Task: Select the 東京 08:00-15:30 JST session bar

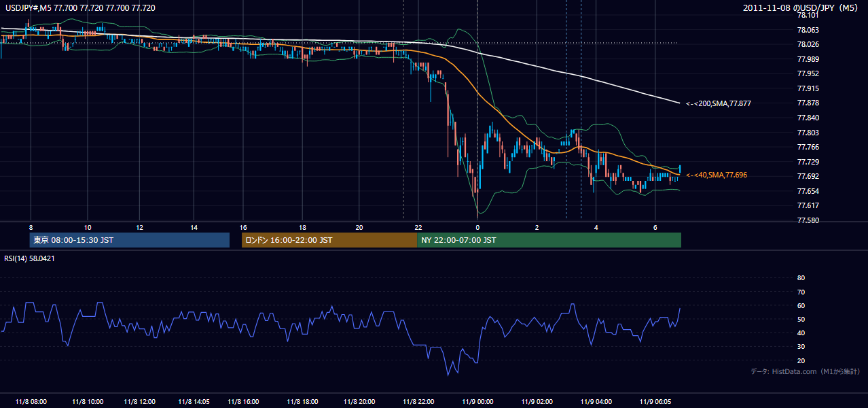Action: pos(130,240)
